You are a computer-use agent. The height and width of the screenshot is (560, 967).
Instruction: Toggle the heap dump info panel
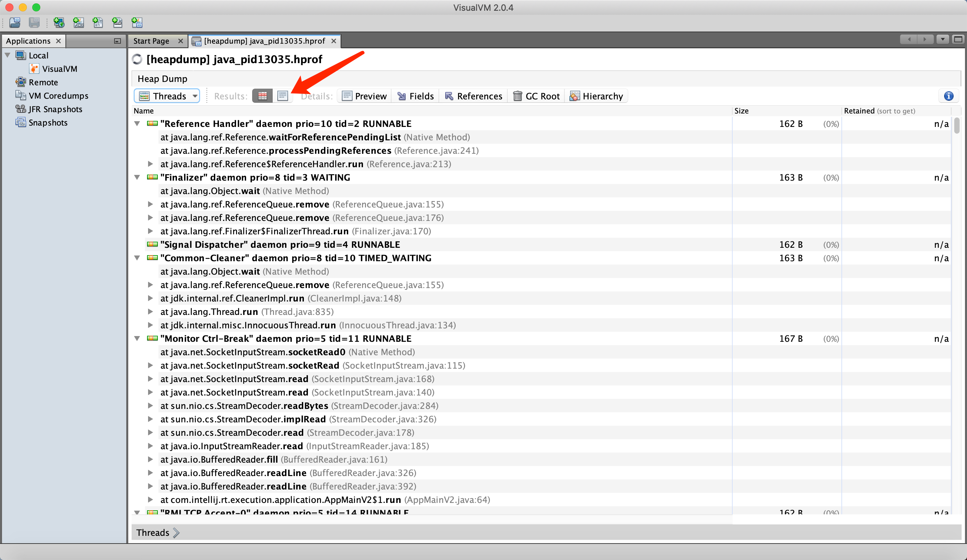click(948, 96)
